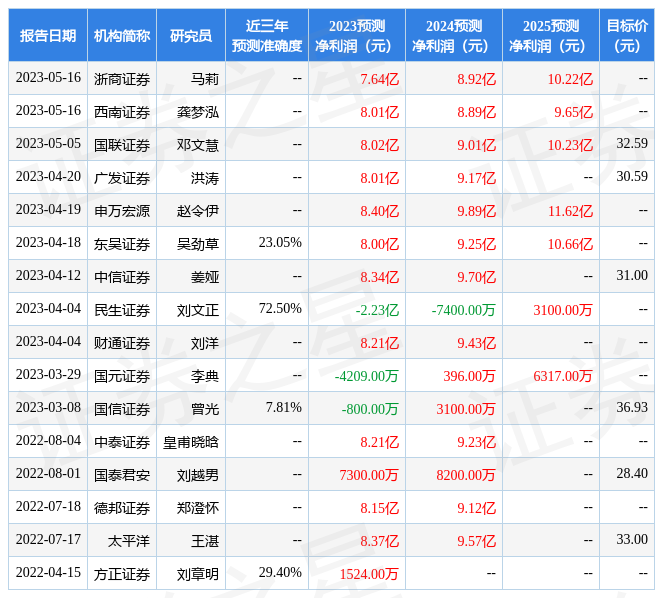The image size is (655, 598).
Task: Select the 民生证券 institution cell
Action: click(122, 310)
